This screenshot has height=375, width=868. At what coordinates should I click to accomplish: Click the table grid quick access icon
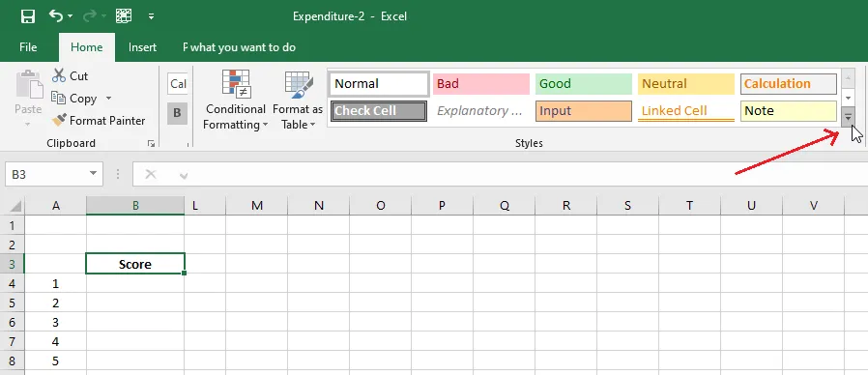(x=124, y=16)
